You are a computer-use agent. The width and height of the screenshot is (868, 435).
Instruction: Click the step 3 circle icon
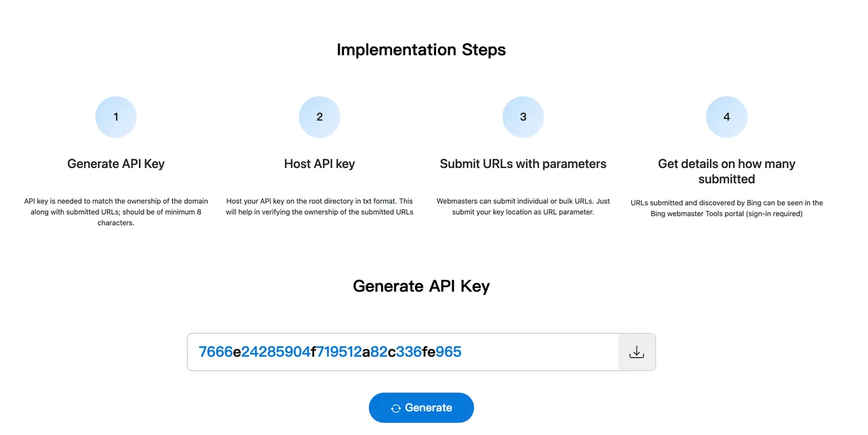(523, 117)
